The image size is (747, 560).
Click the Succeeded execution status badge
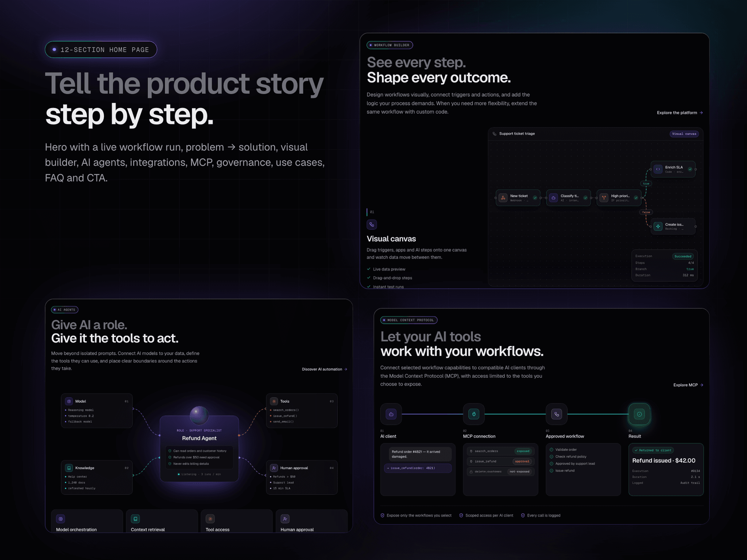683,256
